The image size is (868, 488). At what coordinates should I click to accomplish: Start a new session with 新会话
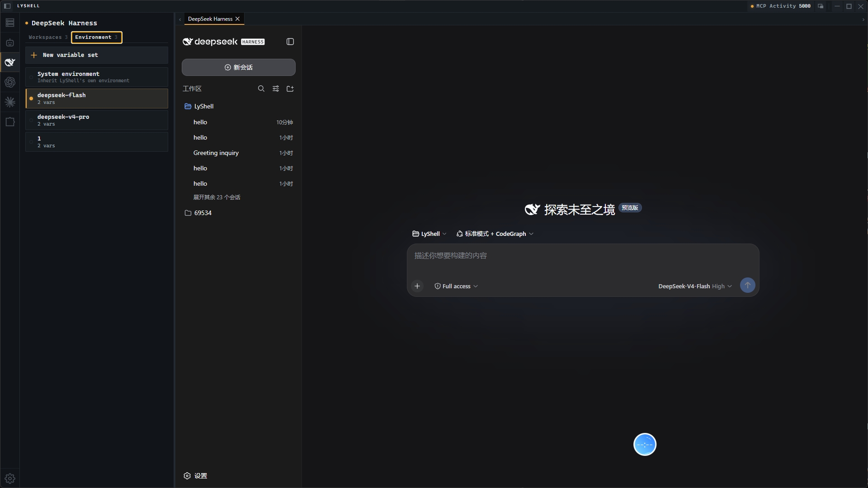point(239,67)
